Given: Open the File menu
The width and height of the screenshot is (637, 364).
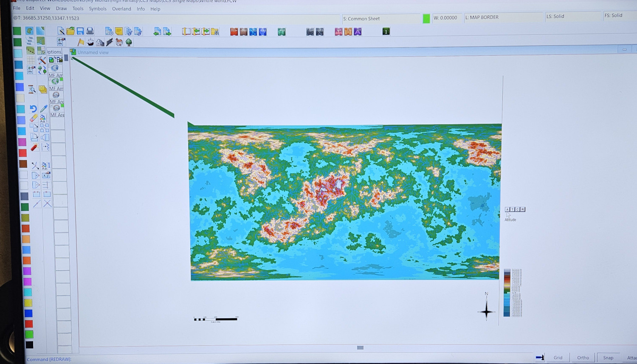Looking at the screenshot, I should pyautogui.click(x=17, y=8).
